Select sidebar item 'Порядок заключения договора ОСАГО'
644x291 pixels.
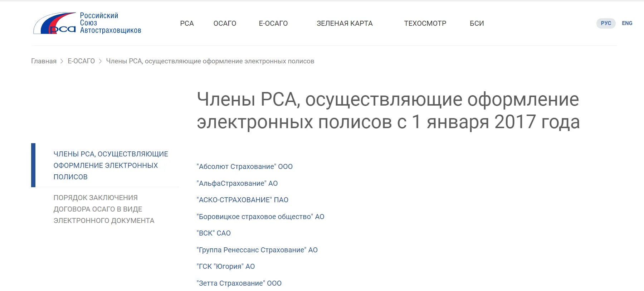(104, 209)
